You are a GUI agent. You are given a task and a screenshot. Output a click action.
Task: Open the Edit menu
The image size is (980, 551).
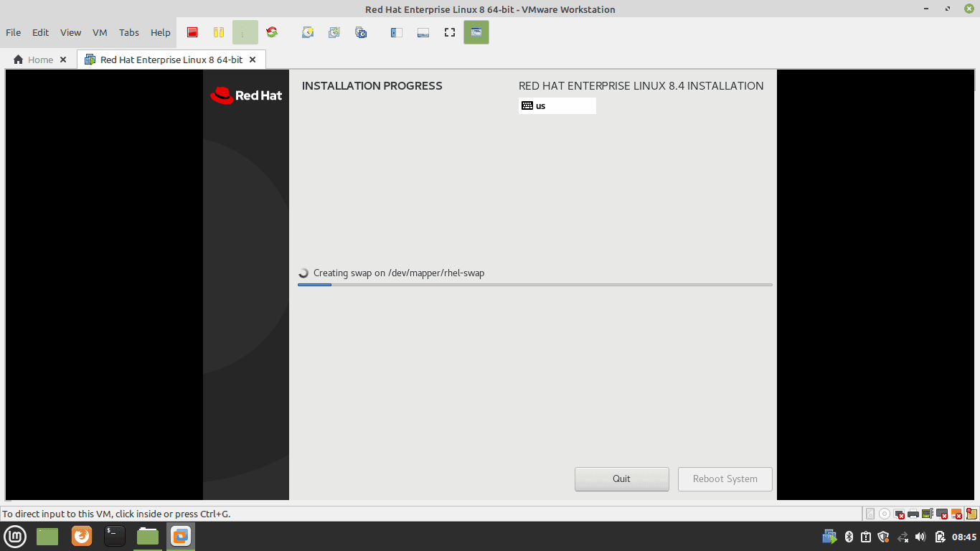(41, 32)
